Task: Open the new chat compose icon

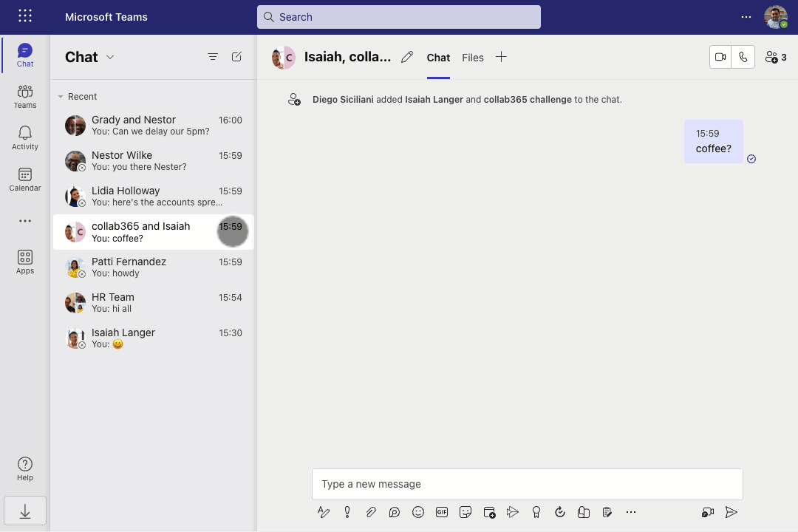Action: pyautogui.click(x=236, y=56)
